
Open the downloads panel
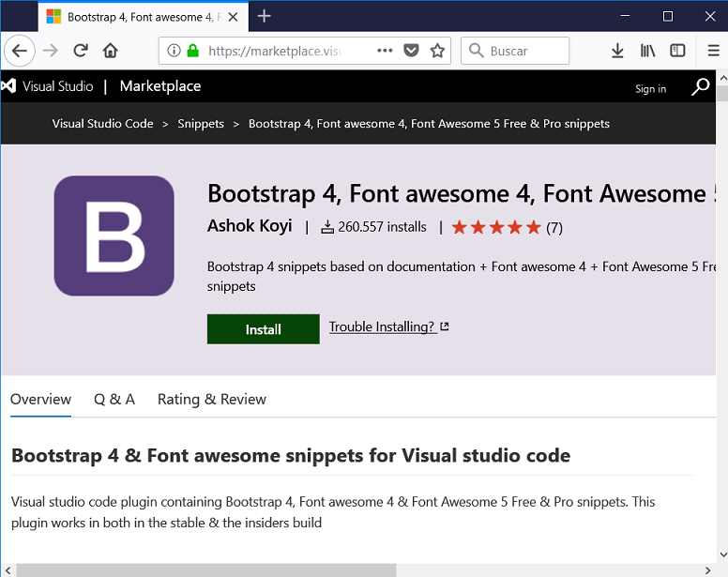[x=617, y=50]
